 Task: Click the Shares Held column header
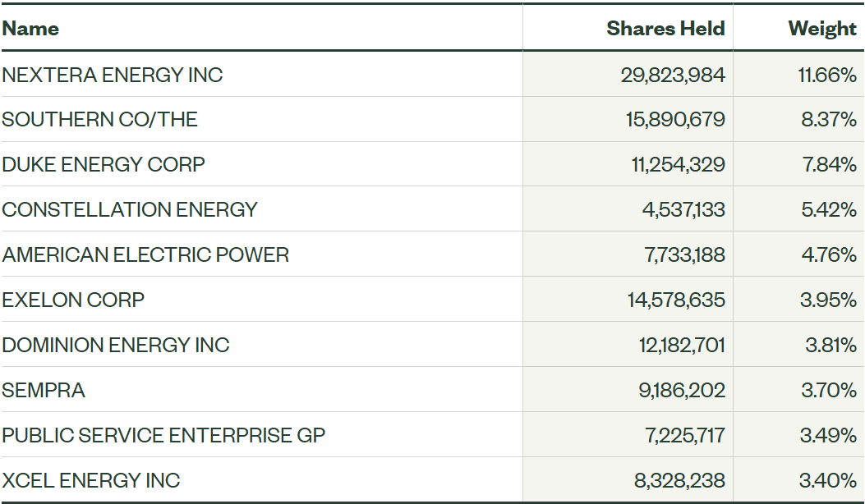[x=665, y=29]
